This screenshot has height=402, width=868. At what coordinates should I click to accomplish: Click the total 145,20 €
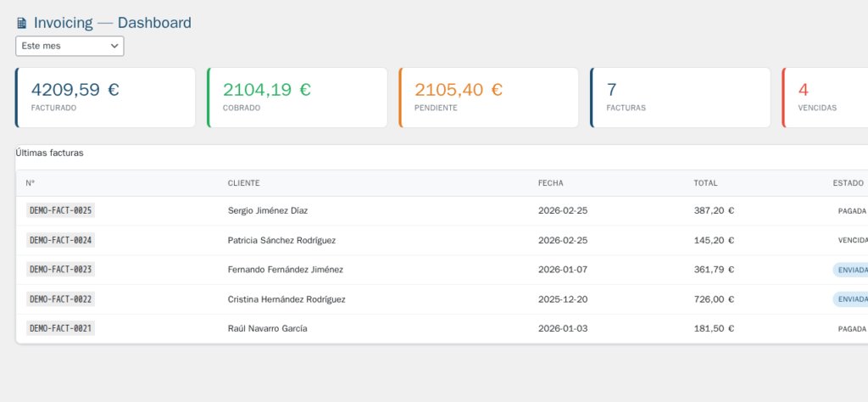point(714,240)
